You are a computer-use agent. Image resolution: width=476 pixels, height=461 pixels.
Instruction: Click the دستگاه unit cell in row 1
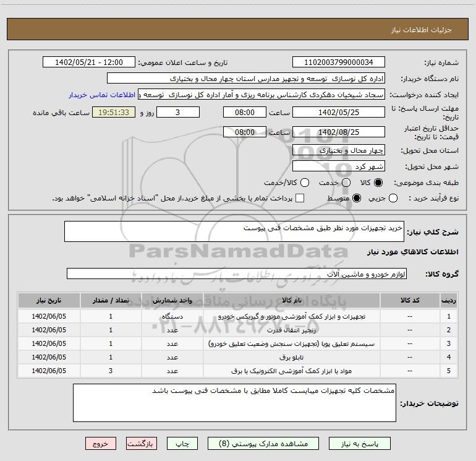(x=172, y=316)
